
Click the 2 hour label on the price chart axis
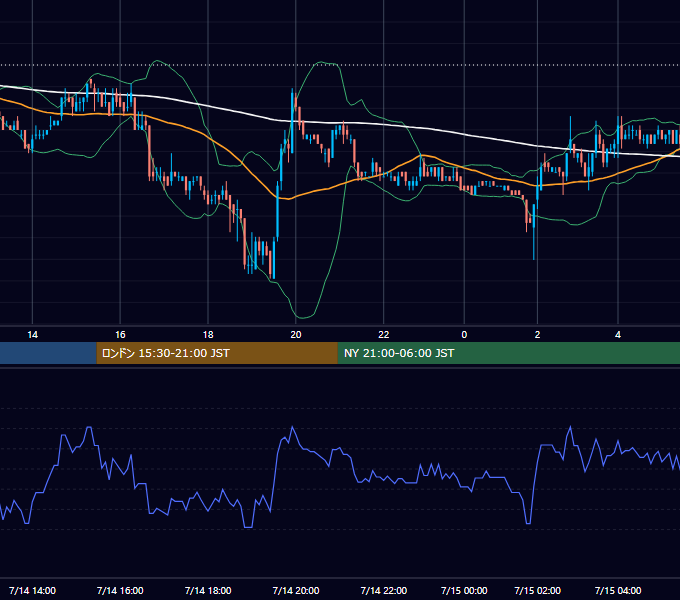click(x=537, y=335)
